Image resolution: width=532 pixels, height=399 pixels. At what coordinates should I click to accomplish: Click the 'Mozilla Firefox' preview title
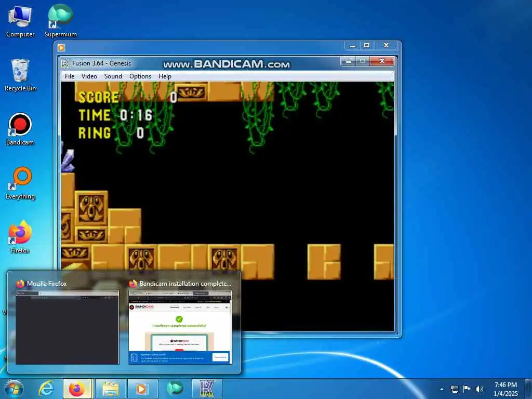coord(46,284)
